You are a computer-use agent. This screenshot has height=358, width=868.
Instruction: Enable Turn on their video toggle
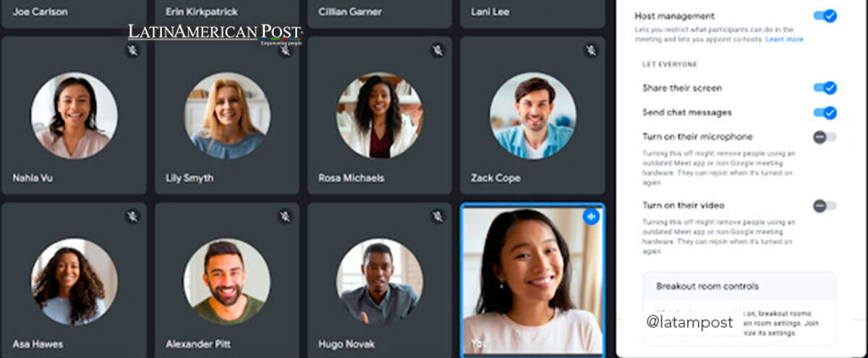coord(825,205)
